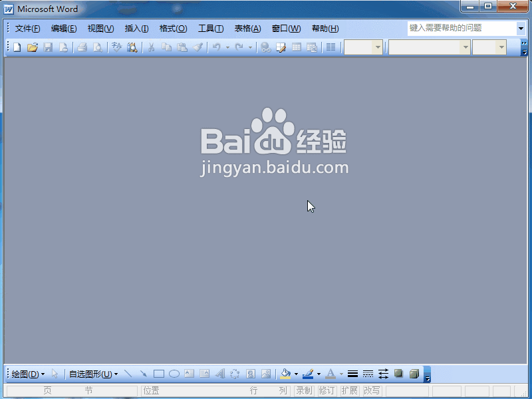Image resolution: width=532 pixels, height=399 pixels.
Task: Insert Clip Art from drawing toolbar
Action: pyautogui.click(x=251, y=374)
